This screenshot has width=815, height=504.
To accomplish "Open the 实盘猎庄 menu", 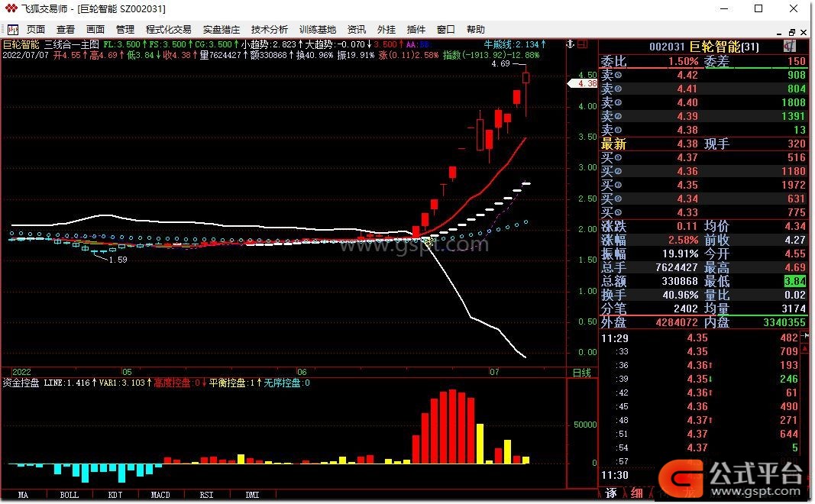I will [x=222, y=30].
